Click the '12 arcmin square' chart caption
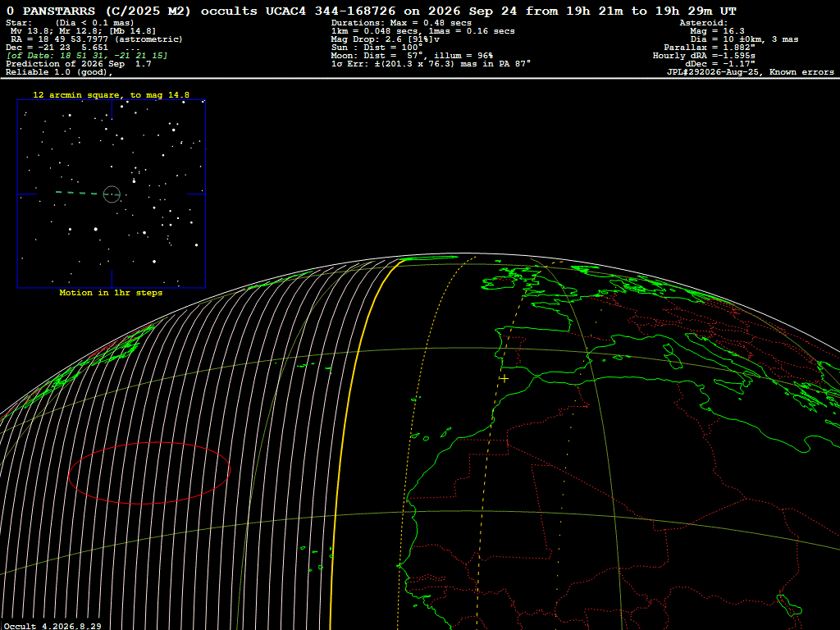840x630 pixels. tap(111, 95)
